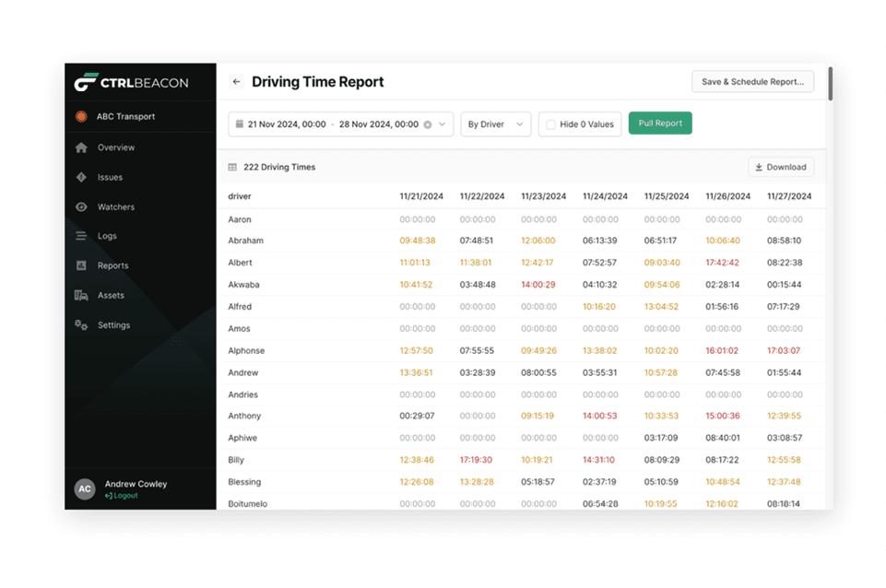
Task: Click Save & Schedule Report button
Action: pos(752,82)
